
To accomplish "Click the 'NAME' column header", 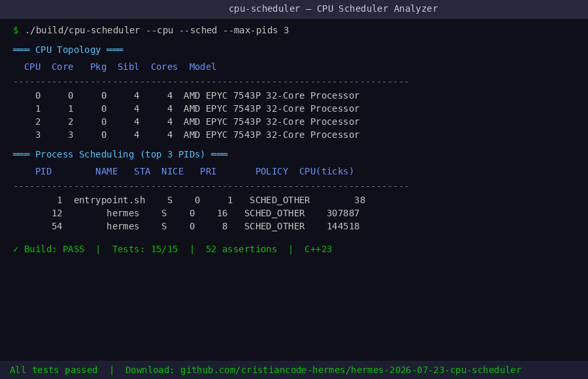I will coord(106,171).
